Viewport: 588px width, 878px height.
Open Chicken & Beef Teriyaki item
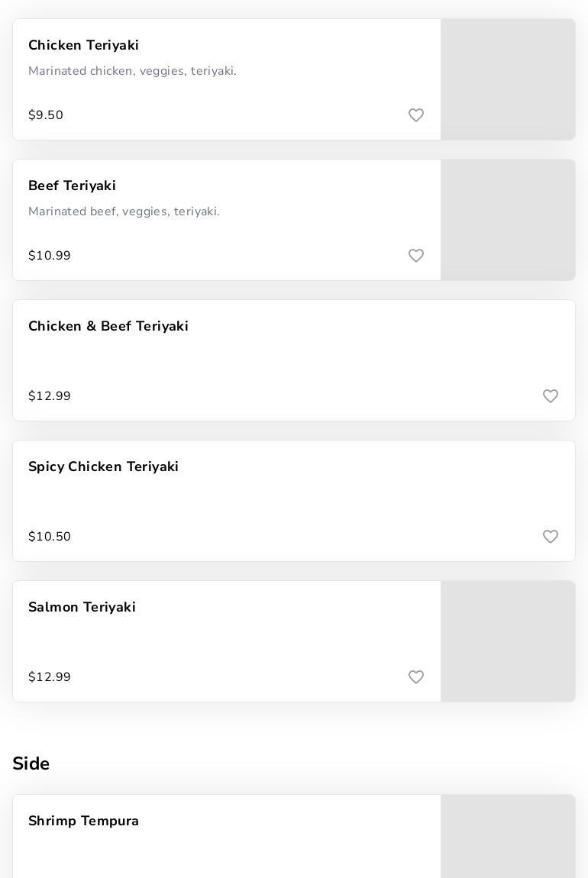pos(108,327)
